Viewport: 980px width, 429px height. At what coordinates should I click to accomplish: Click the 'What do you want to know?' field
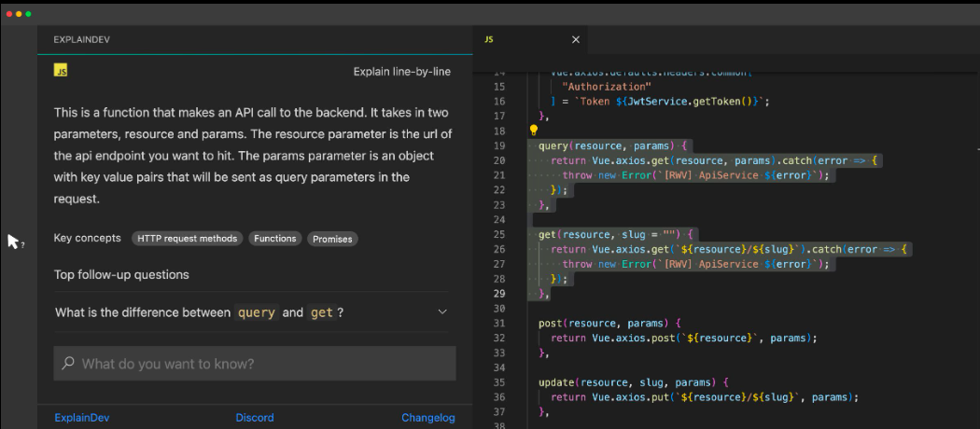(x=261, y=364)
